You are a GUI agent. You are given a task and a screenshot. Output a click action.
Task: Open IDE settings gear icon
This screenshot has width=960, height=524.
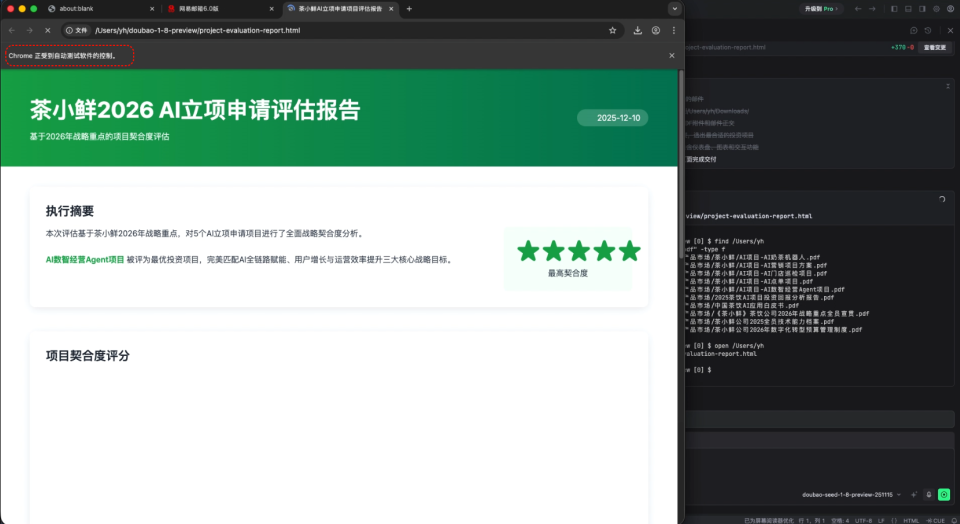(936, 9)
